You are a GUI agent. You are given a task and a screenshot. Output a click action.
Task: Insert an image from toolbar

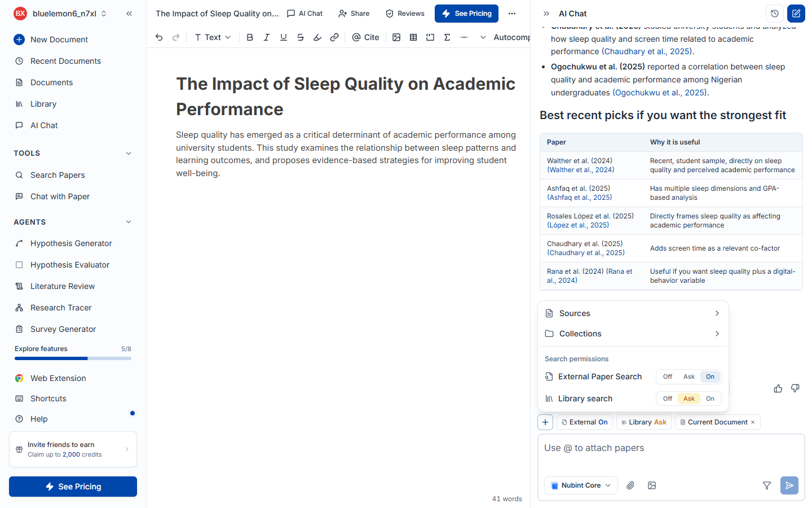pyautogui.click(x=396, y=37)
